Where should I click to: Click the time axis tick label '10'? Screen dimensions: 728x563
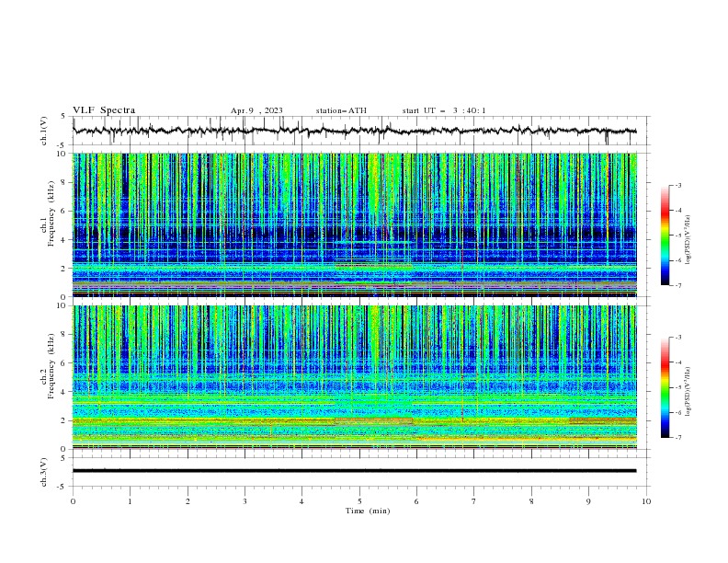(646, 501)
